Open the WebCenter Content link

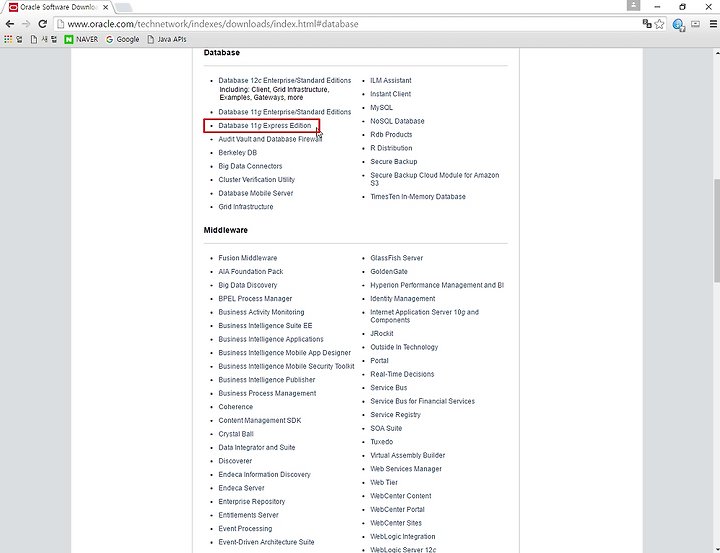click(x=401, y=496)
